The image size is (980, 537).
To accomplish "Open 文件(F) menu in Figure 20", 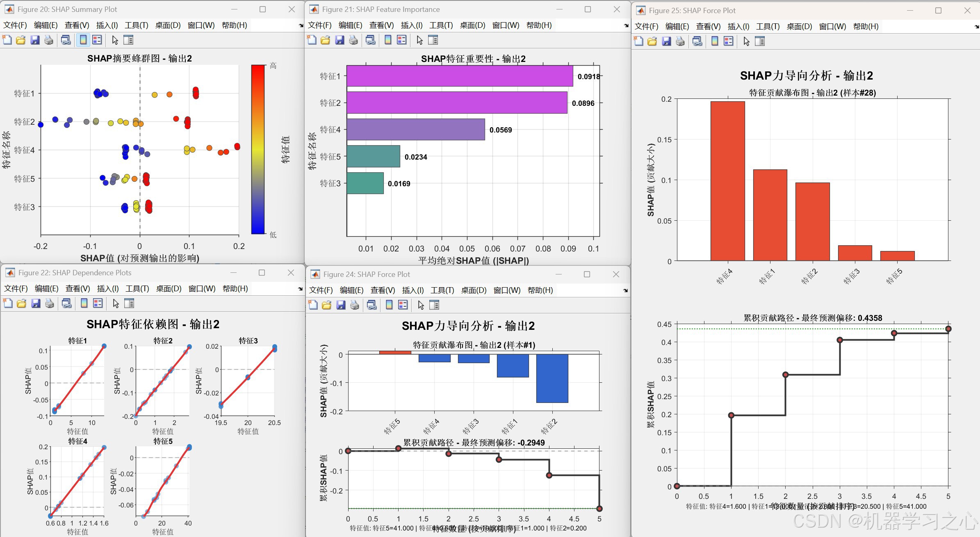I will click(x=15, y=25).
